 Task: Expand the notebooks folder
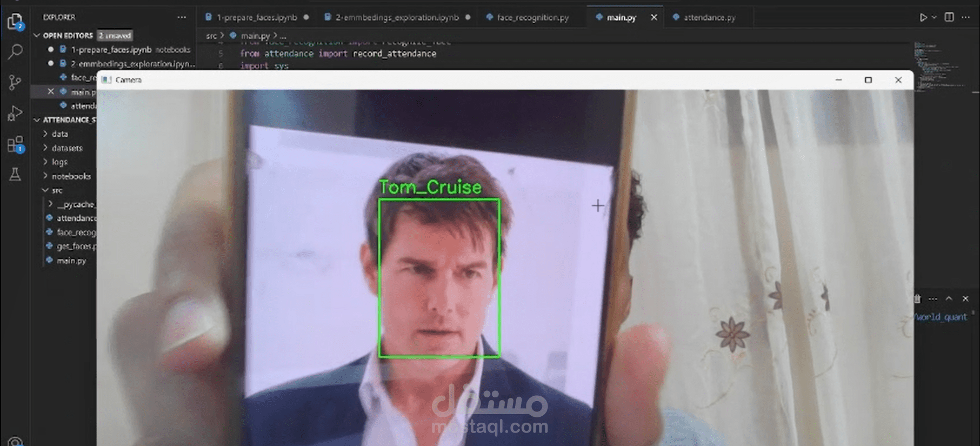point(71,176)
